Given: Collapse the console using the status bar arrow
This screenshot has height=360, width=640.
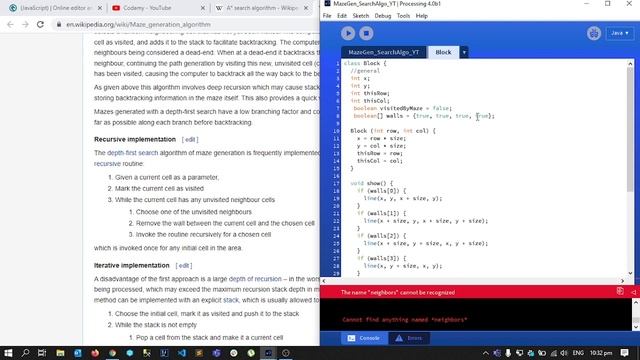Looking at the screenshot, I should click(633, 292).
